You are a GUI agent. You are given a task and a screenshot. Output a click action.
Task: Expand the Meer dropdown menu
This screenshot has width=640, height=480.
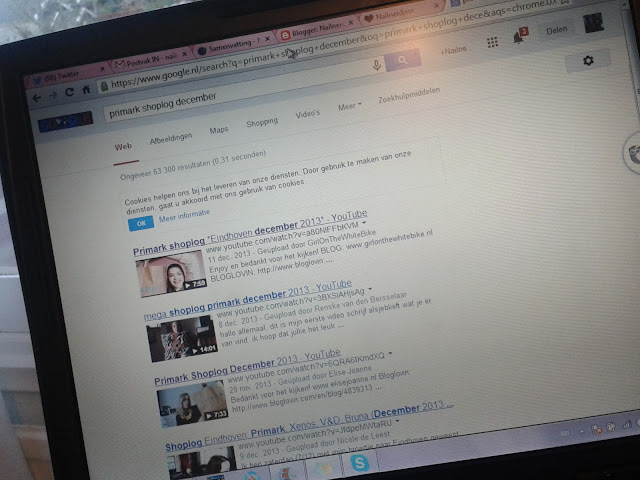click(349, 107)
